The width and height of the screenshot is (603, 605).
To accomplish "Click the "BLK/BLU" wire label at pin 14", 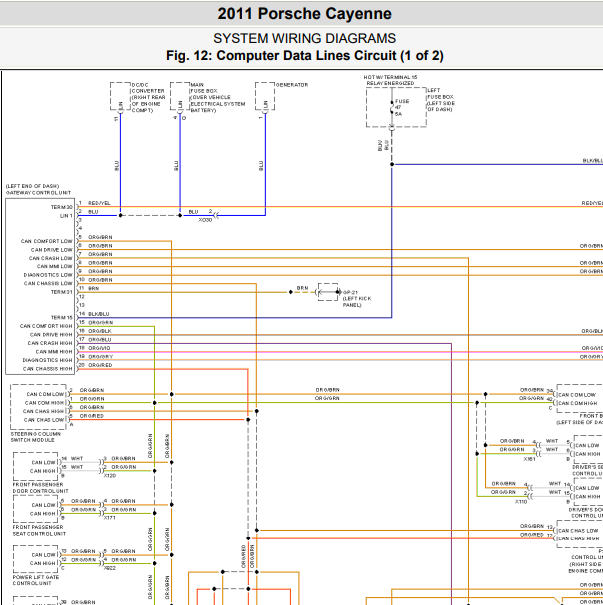I will click(x=99, y=314).
